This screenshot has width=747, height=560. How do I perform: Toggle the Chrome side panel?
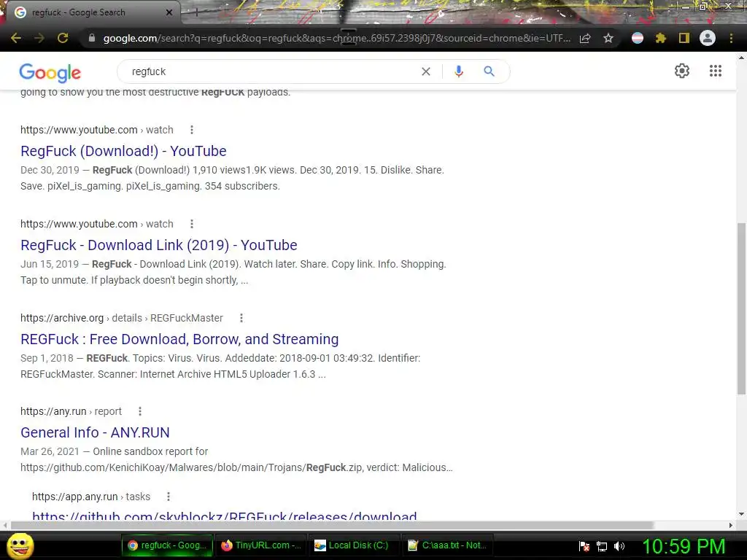pos(684,38)
